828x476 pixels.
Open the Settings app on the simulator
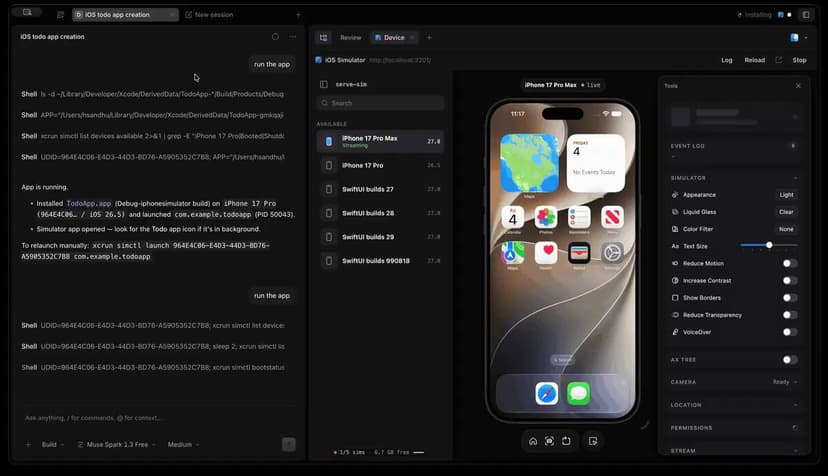tap(613, 253)
